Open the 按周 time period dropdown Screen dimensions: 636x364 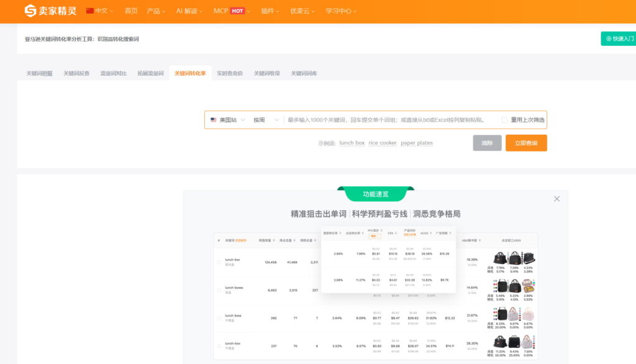point(266,120)
